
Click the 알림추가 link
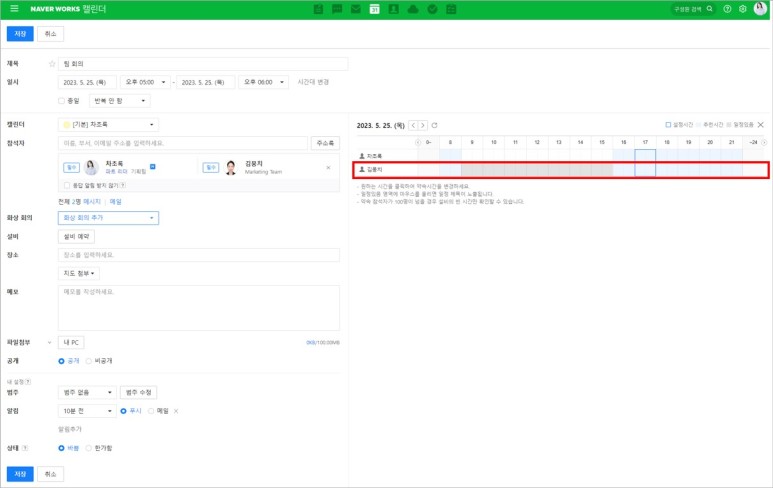tap(70, 429)
